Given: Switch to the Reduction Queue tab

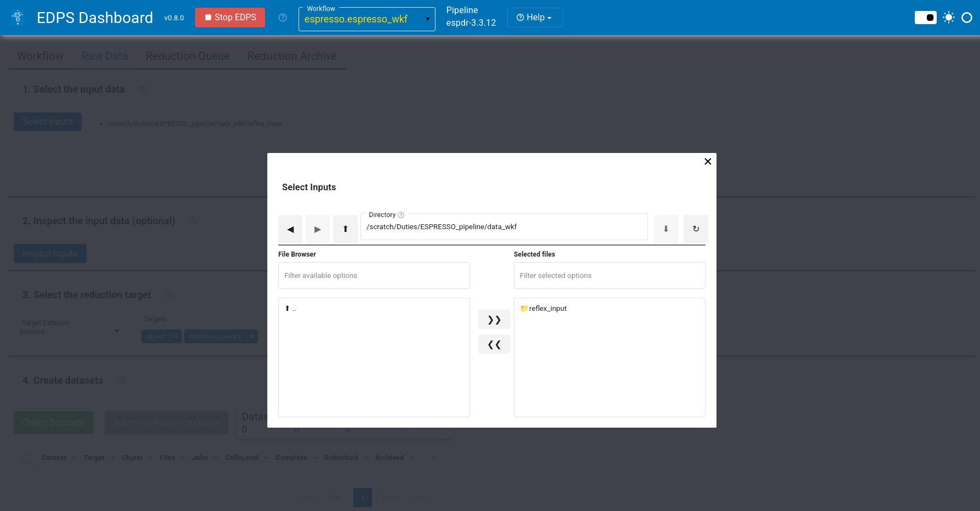Looking at the screenshot, I should [187, 56].
